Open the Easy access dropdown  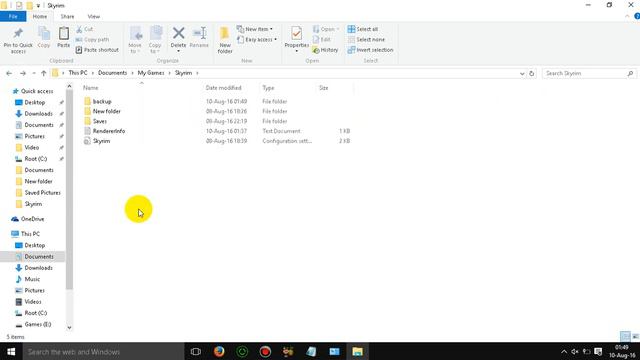pyautogui.click(x=257, y=40)
